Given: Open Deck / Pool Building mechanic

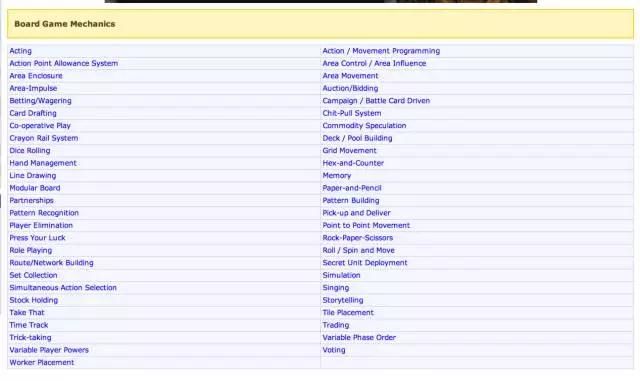Looking at the screenshot, I should [x=357, y=138].
